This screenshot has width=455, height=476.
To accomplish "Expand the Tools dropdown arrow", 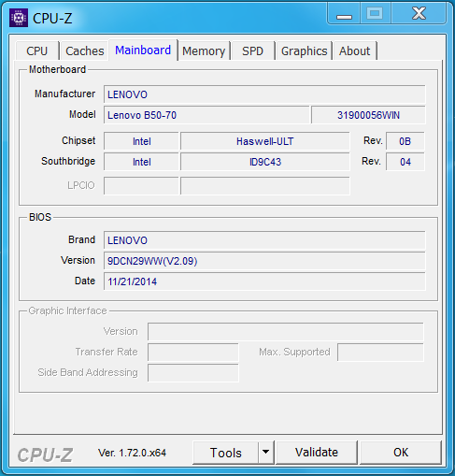I will (x=265, y=452).
